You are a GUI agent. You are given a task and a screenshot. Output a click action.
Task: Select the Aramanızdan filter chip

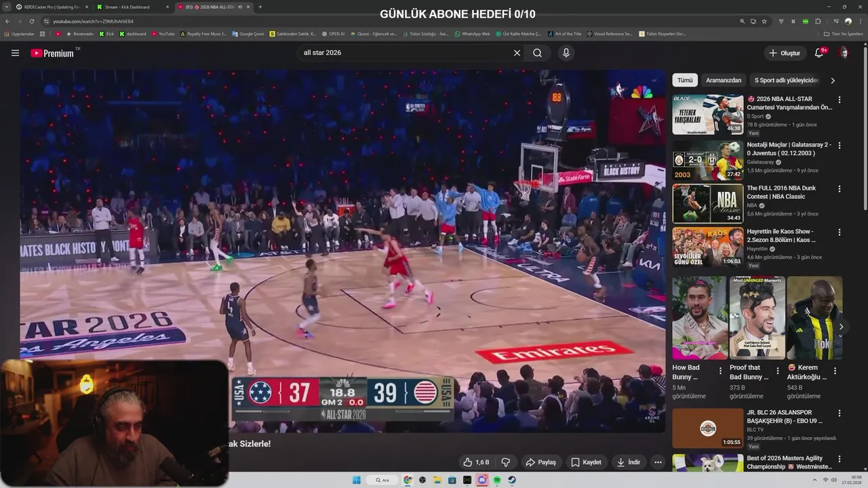click(724, 80)
